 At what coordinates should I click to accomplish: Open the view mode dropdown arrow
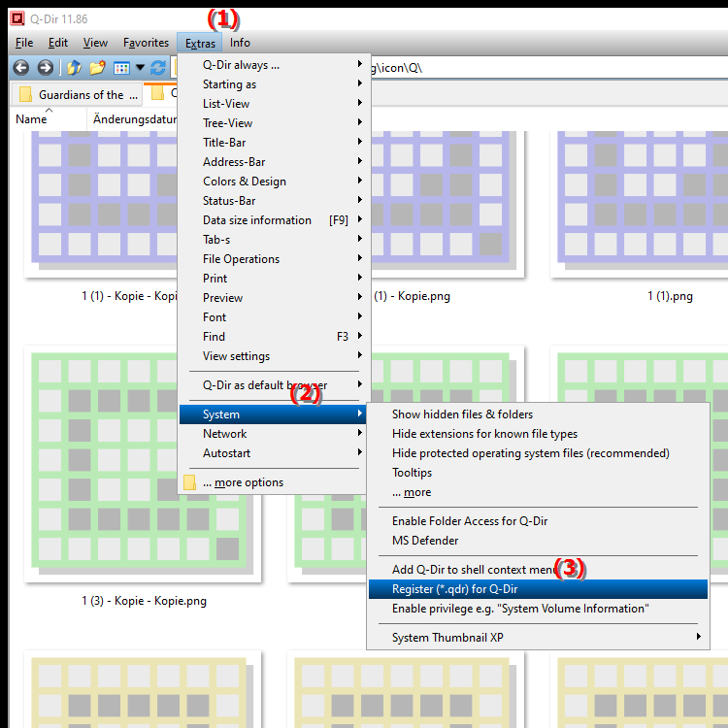140,68
